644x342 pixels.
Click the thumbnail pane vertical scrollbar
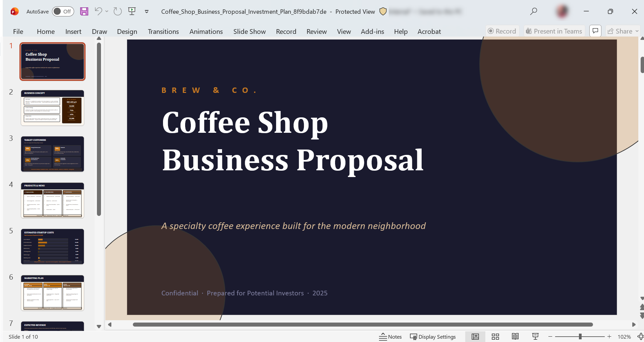(x=99, y=129)
